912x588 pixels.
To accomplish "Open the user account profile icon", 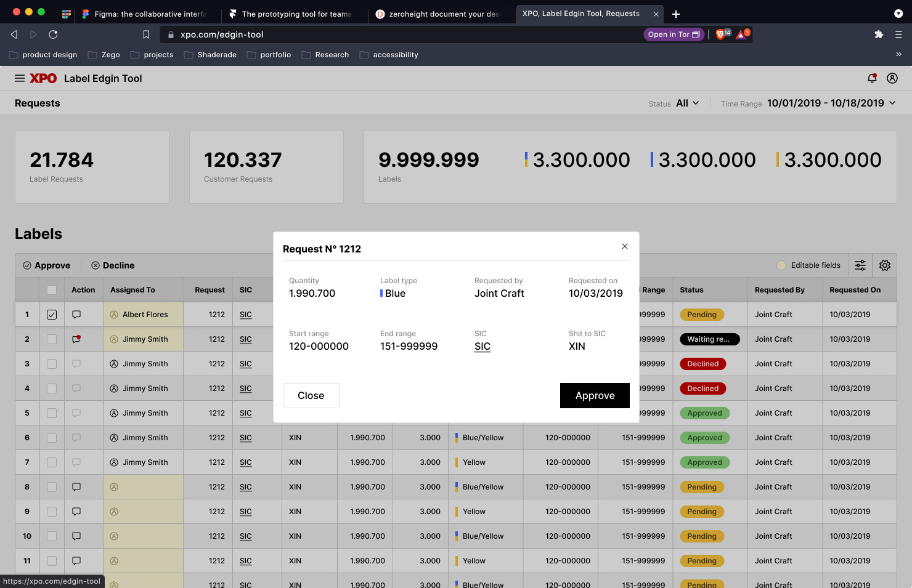I will pyautogui.click(x=892, y=78).
